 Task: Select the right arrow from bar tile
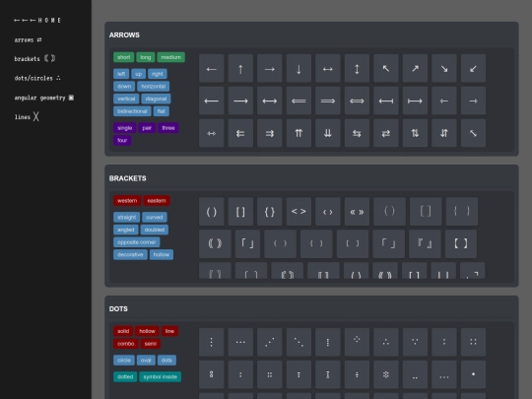[415, 100]
